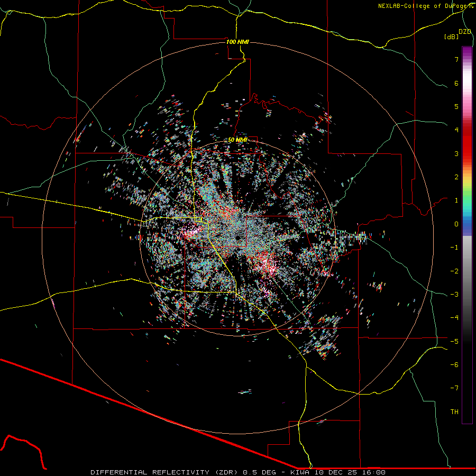Click the positive 7 value on the color scale

[456, 59]
